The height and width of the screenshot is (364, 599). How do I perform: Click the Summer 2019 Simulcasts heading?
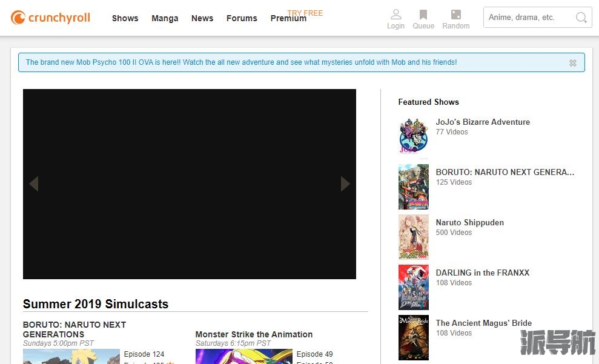pyautogui.click(x=96, y=303)
